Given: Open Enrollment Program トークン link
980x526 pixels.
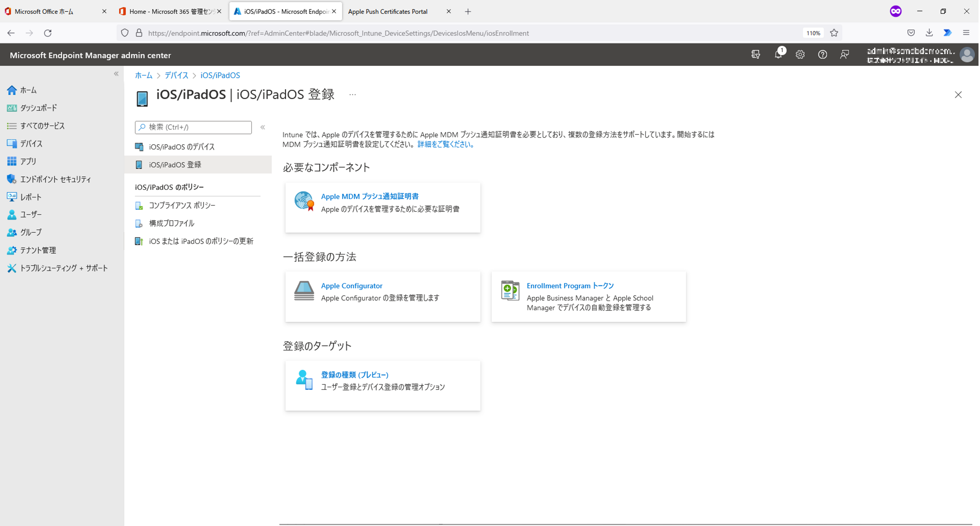Looking at the screenshot, I should tap(570, 286).
